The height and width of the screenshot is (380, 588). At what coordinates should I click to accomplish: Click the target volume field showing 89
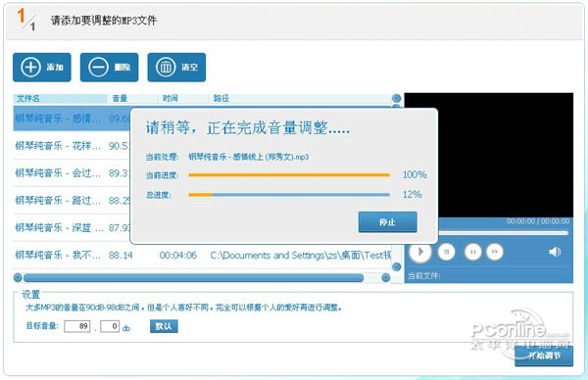tap(76, 326)
